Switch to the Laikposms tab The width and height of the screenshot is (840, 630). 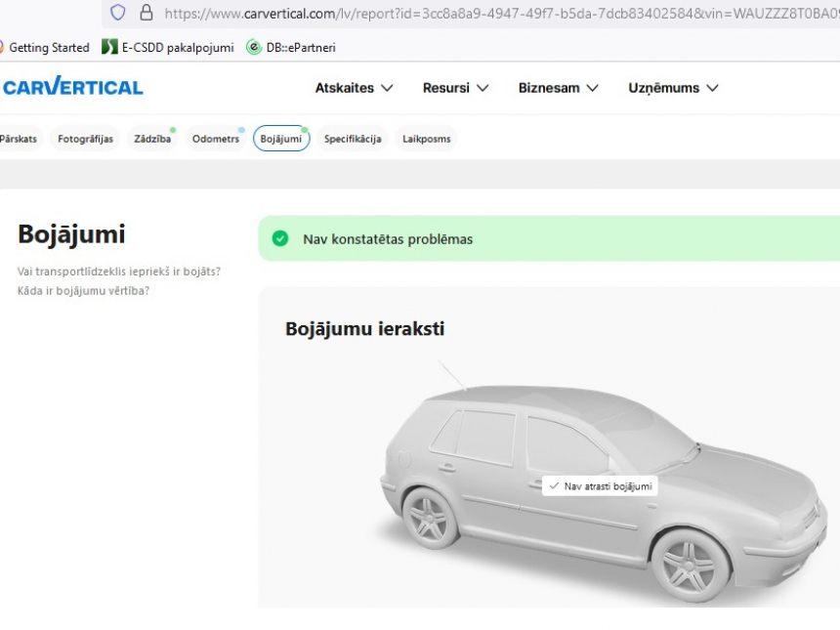(x=427, y=139)
